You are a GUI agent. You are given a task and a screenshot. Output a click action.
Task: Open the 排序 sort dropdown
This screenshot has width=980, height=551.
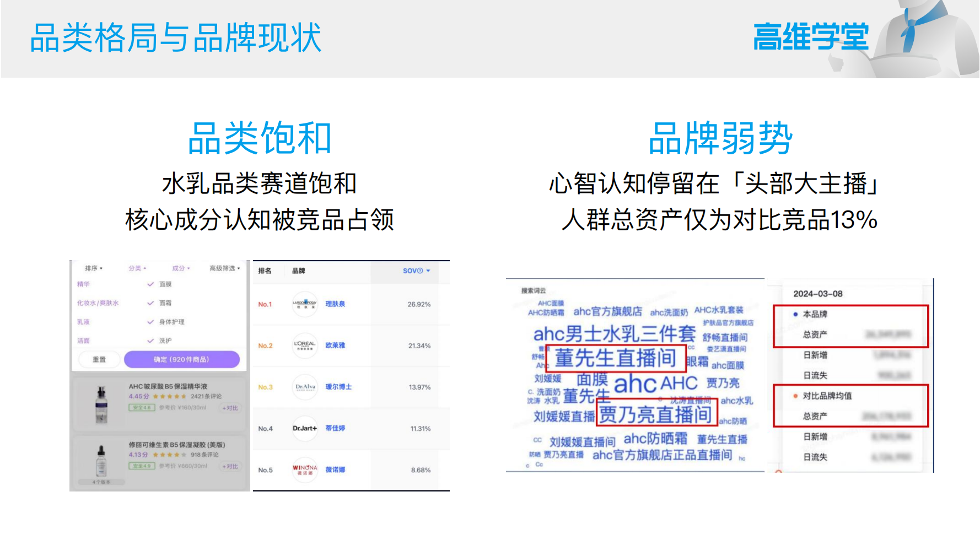94,268
